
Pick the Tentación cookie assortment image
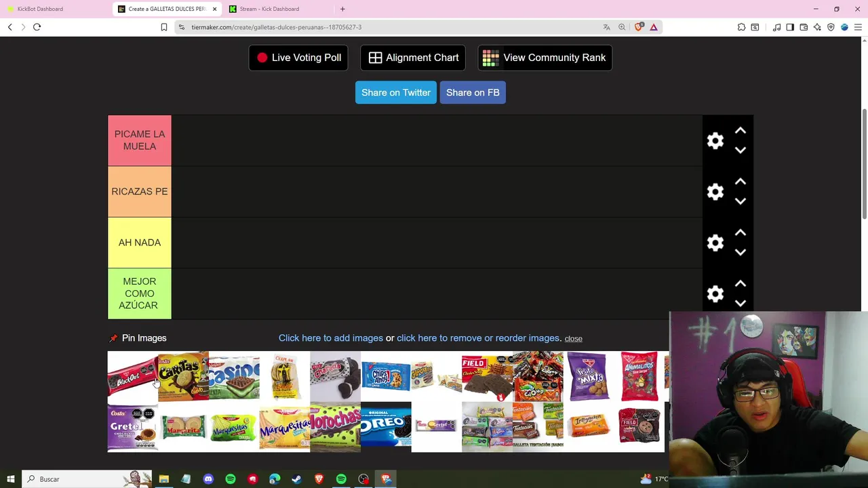(x=538, y=427)
